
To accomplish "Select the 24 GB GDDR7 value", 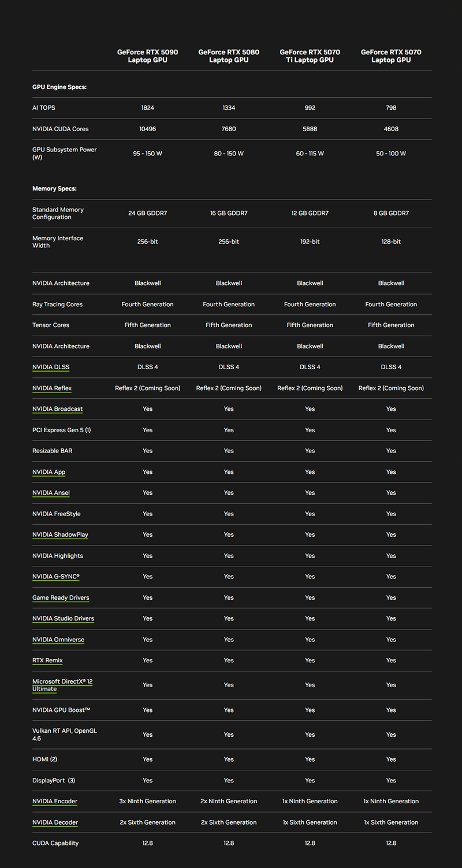I will click(x=148, y=213).
